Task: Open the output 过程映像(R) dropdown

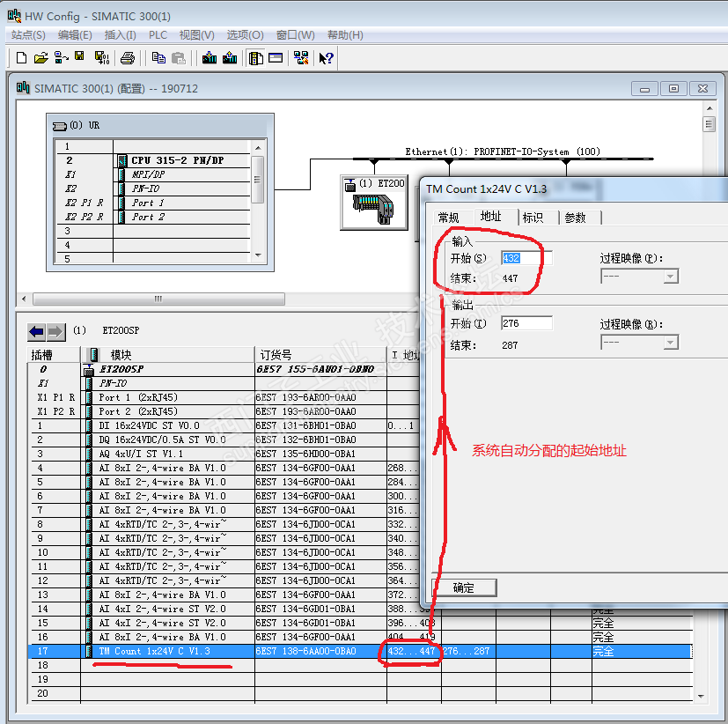Action: tap(670, 343)
